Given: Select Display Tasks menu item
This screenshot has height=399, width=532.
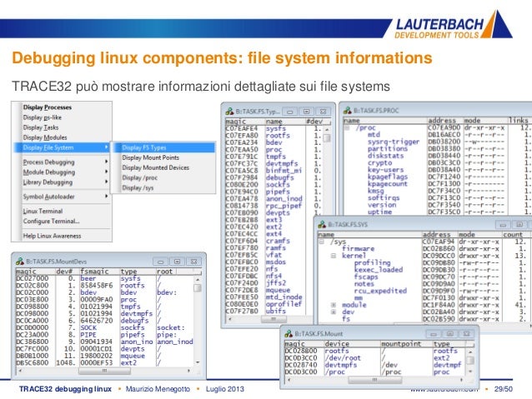Looking at the screenshot, I should (x=41, y=127).
